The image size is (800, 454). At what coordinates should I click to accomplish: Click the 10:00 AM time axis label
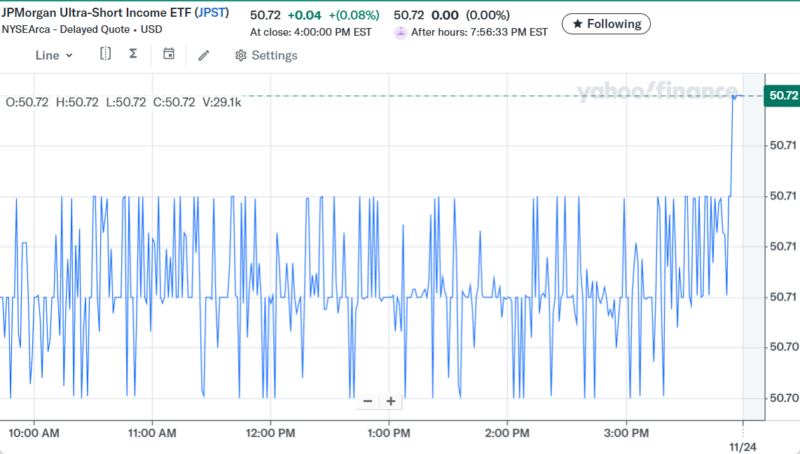pyautogui.click(x=34, y=432)
